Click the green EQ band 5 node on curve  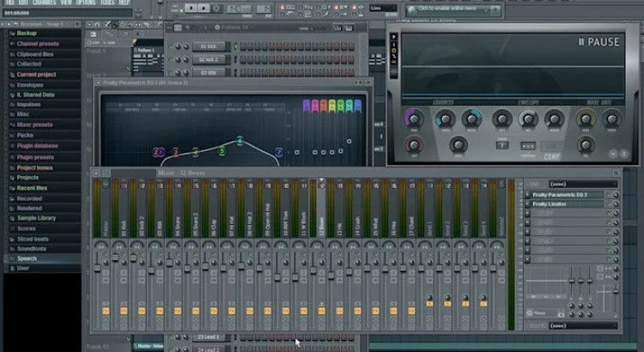pyautogui.click(x=222, y=151)
